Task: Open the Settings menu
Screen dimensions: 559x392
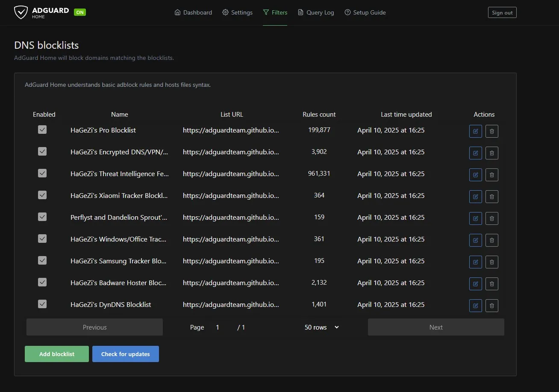Action: pyautogui.click(x=237, y=12)
